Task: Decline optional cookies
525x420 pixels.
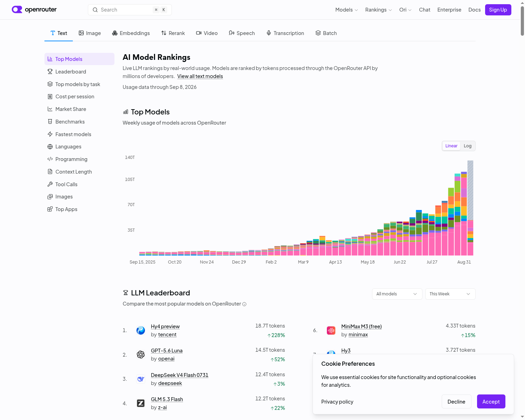Action: (x=456, y=401)
